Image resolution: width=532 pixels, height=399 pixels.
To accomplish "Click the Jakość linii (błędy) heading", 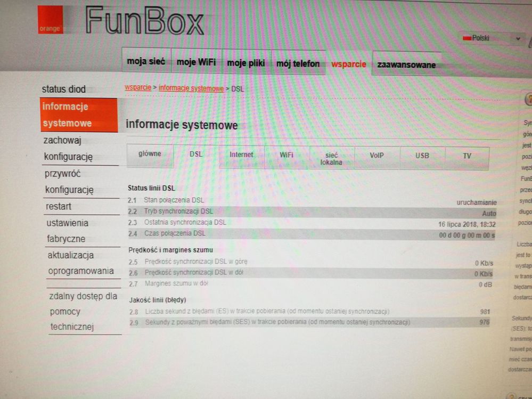I will (x=158, y=300).
